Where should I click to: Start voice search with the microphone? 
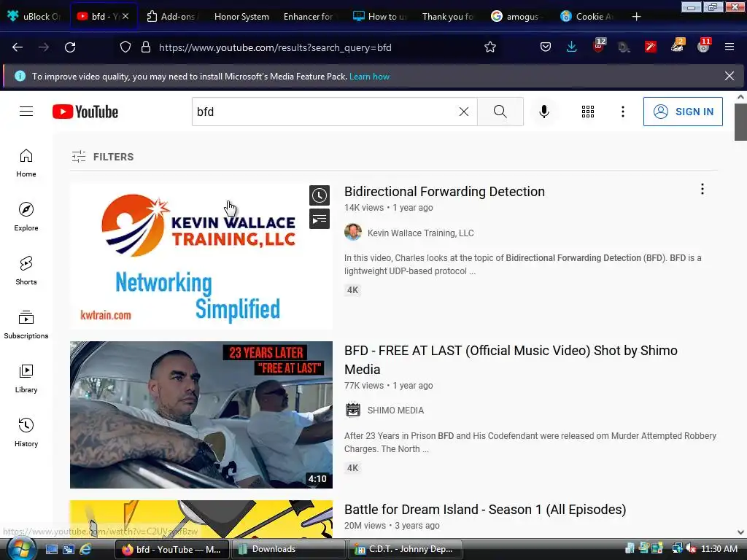coord(544,112)
